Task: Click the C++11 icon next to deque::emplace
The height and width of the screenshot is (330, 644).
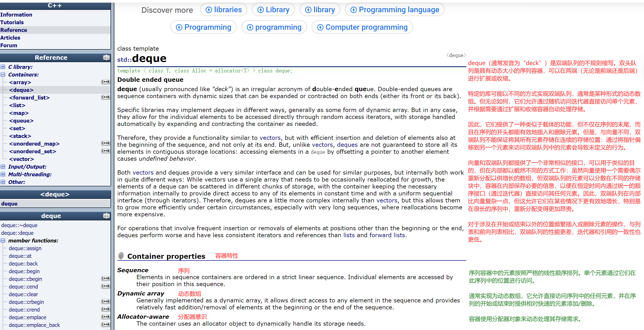Action: pyautogui.click(x=105, y=317)
